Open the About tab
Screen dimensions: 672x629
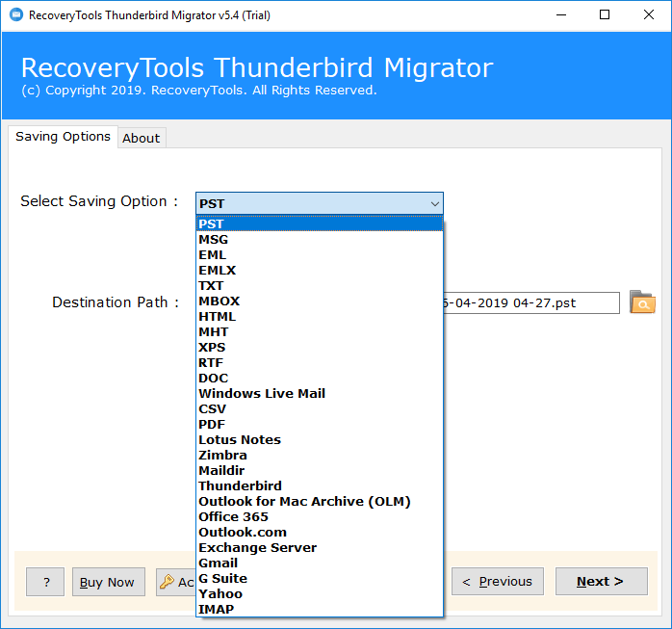tap(142, 138)
